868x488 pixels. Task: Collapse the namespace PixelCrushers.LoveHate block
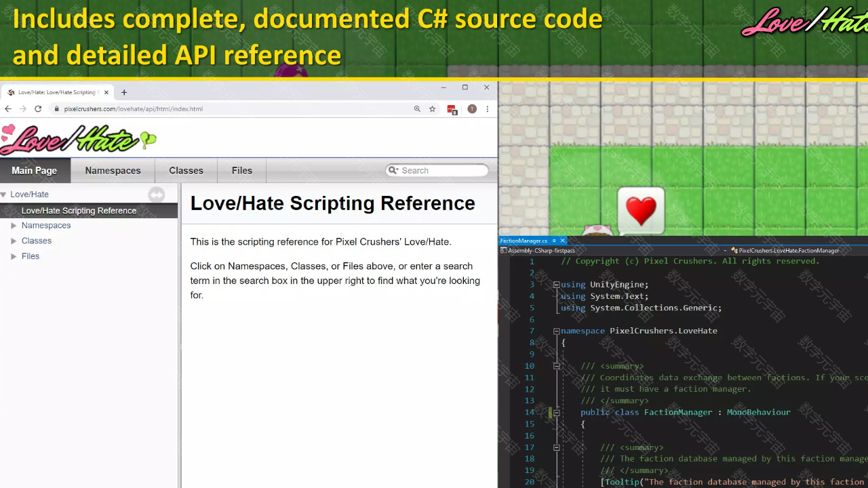point(556,331)
